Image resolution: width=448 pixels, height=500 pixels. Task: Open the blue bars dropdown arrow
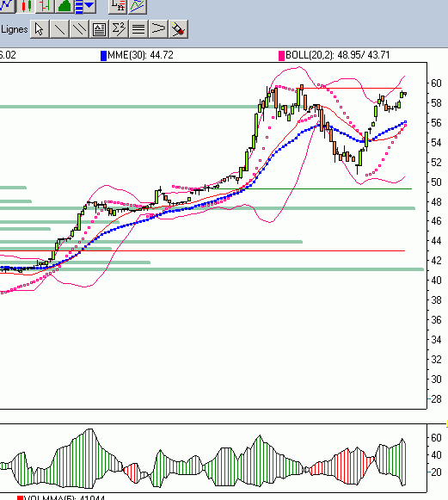click(89, 6)
